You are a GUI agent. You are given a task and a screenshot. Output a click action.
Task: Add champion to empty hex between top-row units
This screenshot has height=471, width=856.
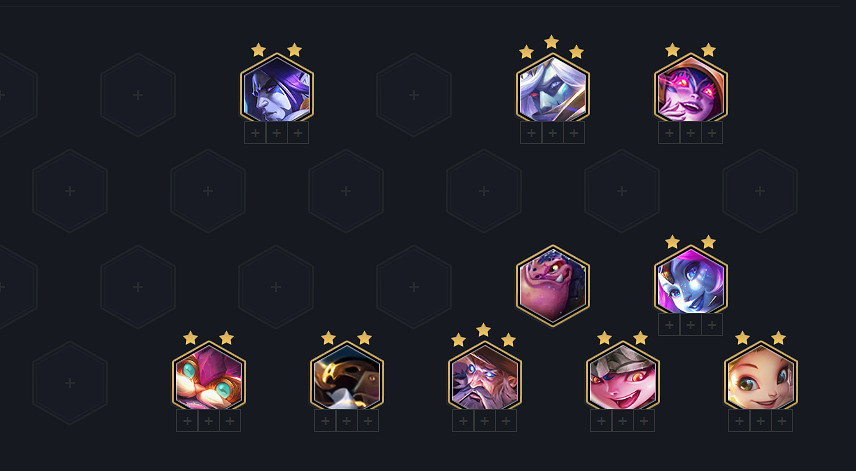414,95
